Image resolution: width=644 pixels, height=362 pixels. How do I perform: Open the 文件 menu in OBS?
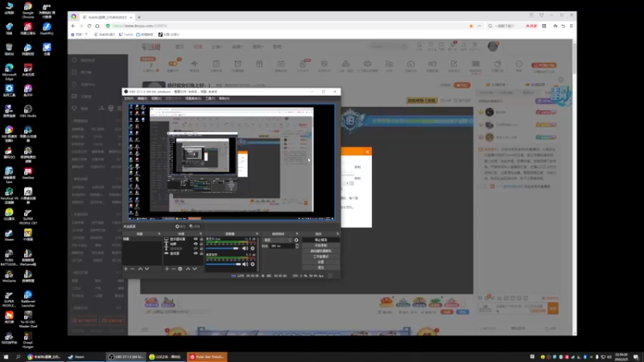tap(129, 98)
